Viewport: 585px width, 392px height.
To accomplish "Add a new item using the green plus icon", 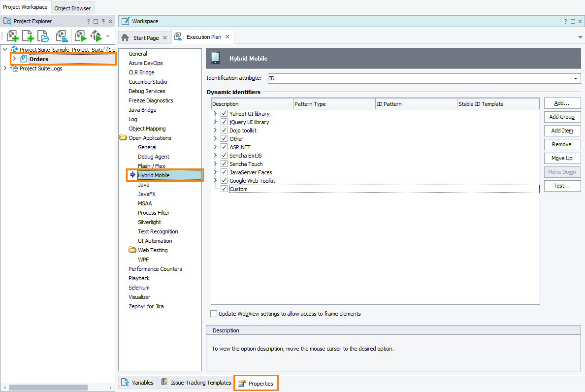I will click(28, 35).
